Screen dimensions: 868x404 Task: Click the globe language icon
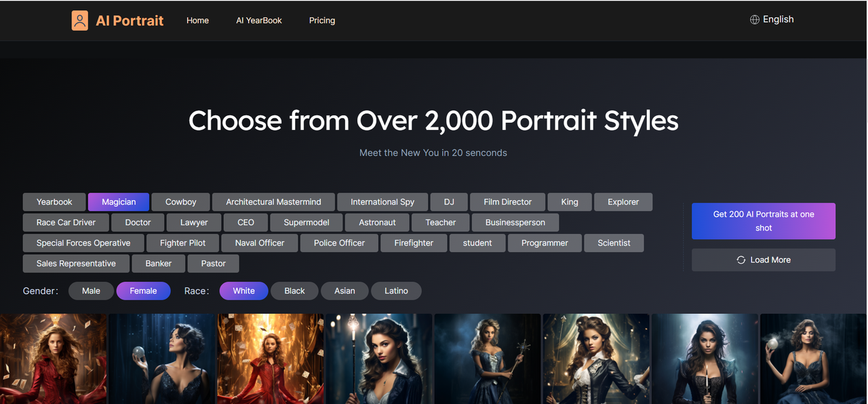(x=754, y=20)
